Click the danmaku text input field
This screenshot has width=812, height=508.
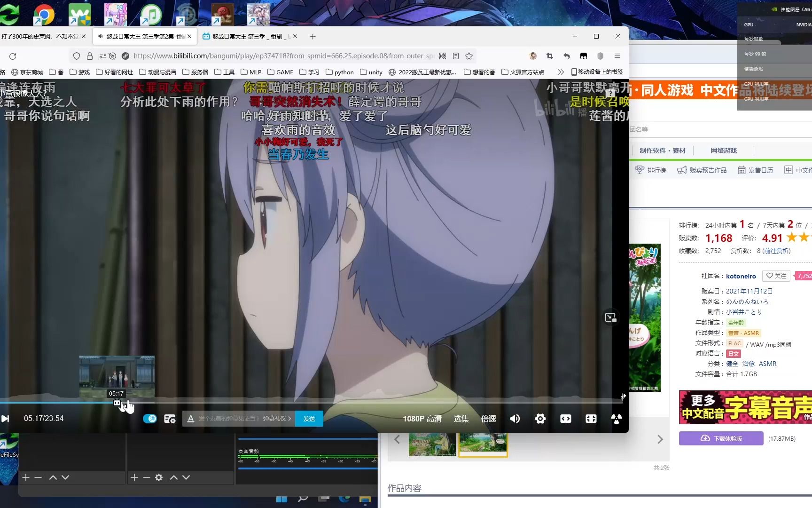click(229, 419)
